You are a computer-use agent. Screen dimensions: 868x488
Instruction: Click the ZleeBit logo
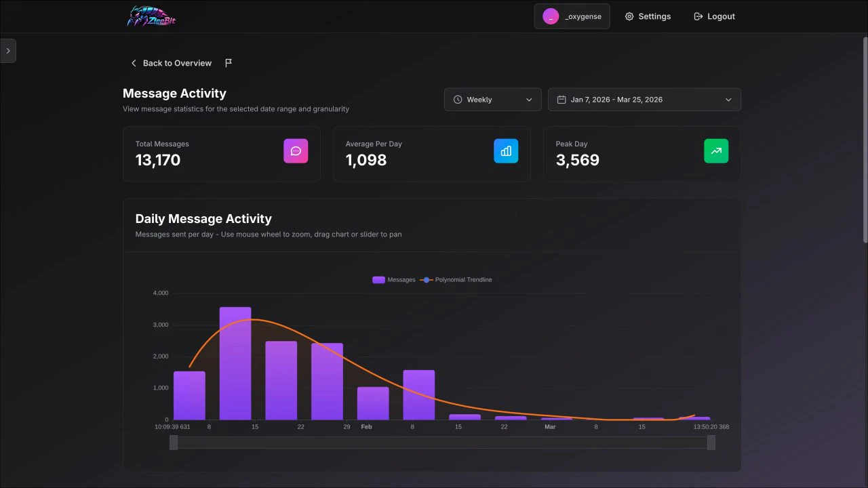click(151, 16)
